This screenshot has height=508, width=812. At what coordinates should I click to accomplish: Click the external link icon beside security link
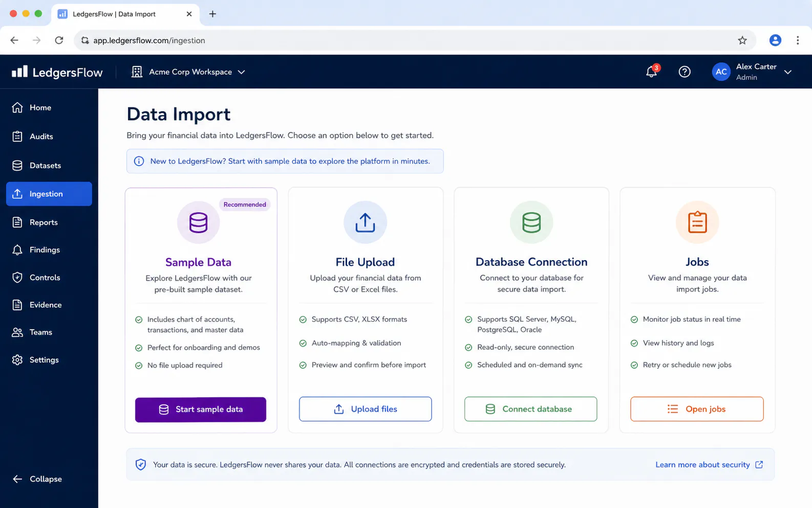759,464
